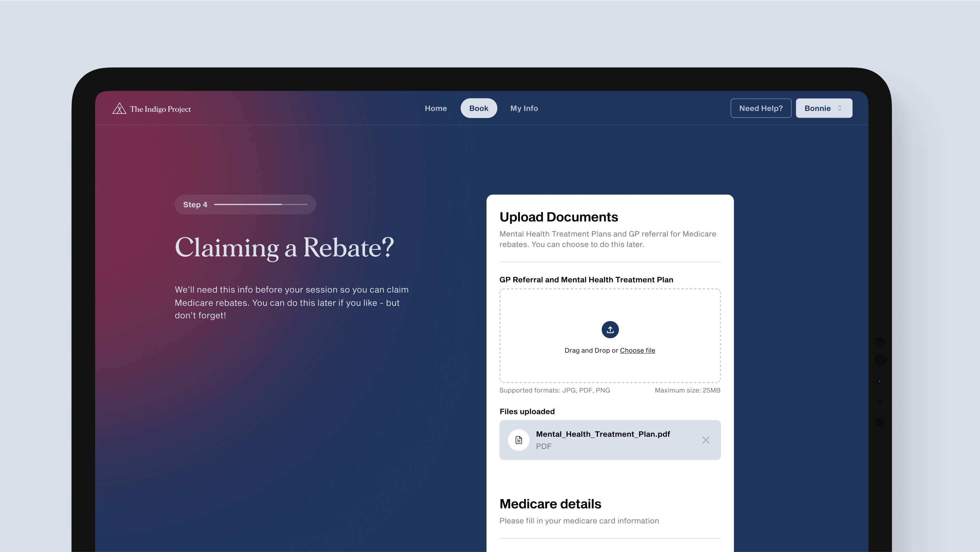Click the Step 4 progress bar
The width and height of the screenshot is (980, 552).
coord(261,205)
